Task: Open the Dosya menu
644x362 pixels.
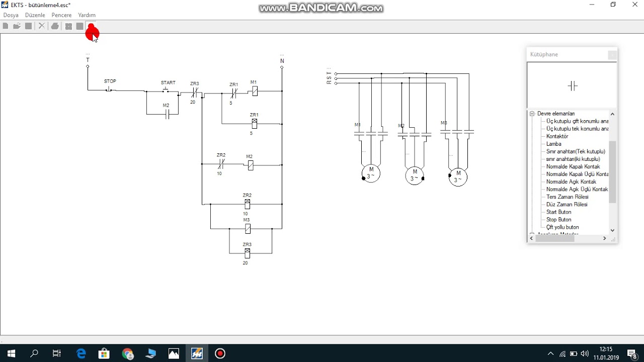Action: point(11,15)
